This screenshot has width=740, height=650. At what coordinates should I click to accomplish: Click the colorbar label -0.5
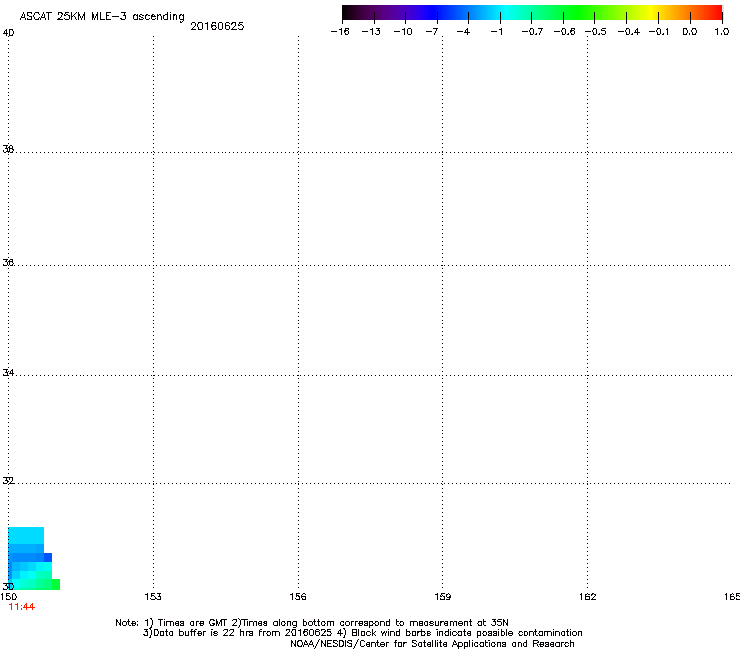pyautogui.click(x=596, y=32)
